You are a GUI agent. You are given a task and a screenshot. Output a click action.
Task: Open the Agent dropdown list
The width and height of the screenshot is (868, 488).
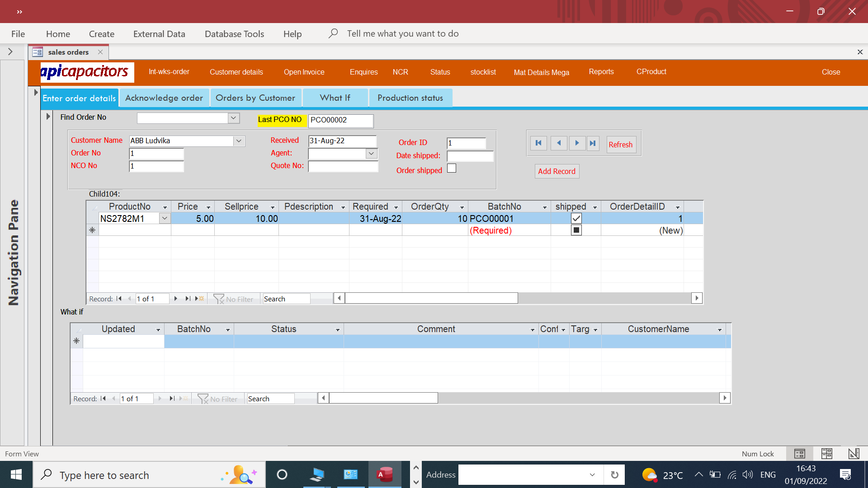371,154
